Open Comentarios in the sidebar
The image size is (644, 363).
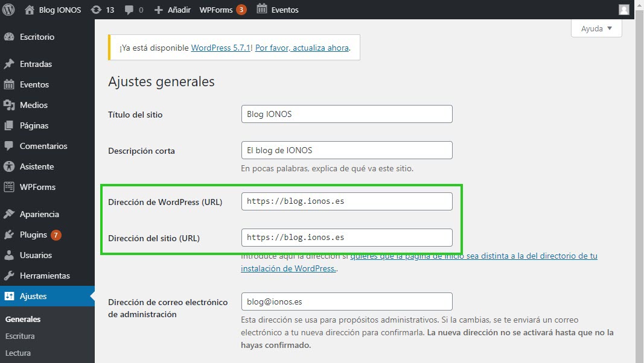point(43,146)
